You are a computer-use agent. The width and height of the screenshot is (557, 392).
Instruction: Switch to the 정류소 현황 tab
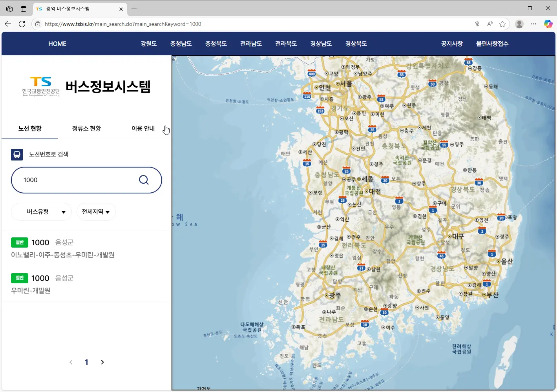[x=86, y=128]
